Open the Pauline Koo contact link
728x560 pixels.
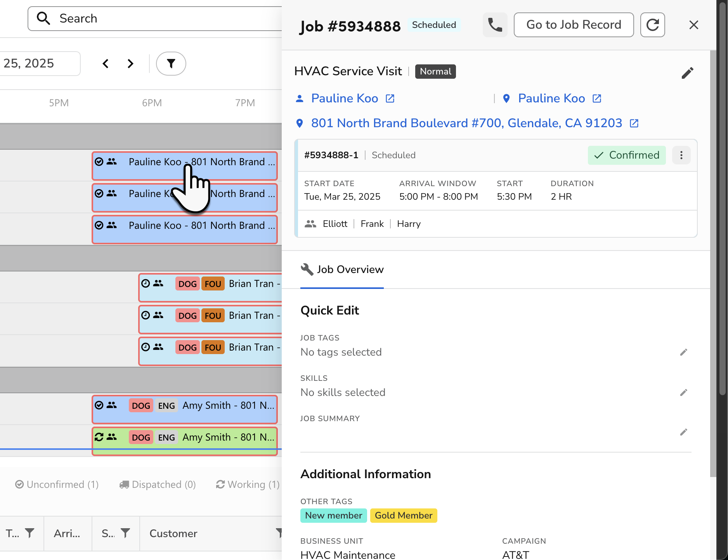(344, 98)
